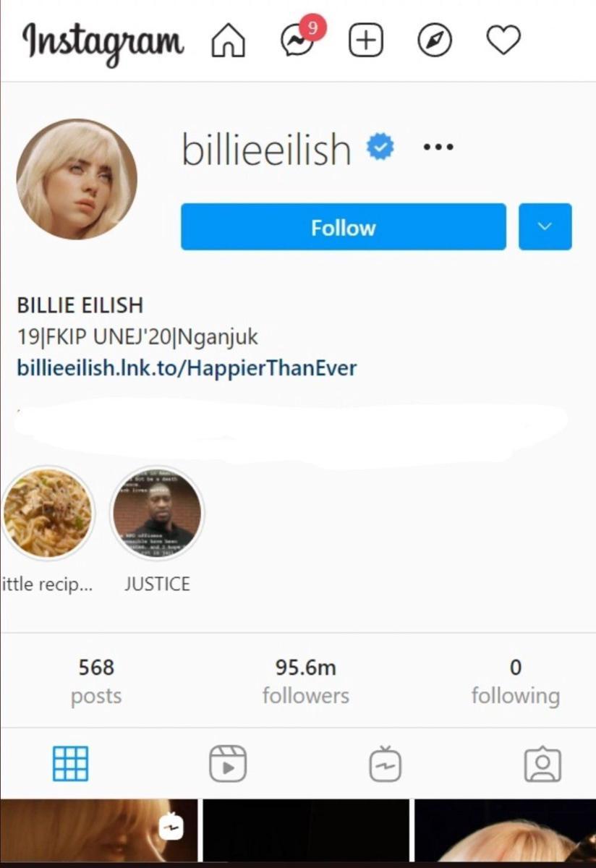Expand suggested accounts dropdown arrow
Image resolution: width=596 pixels, height=868 pixels.
[x=545, y=227]
